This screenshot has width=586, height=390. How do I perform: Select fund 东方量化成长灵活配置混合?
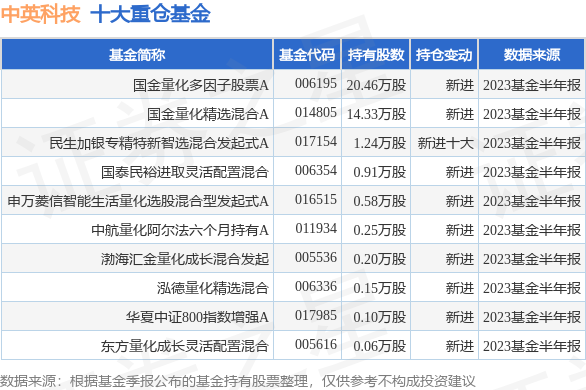[x=185, y=346]
